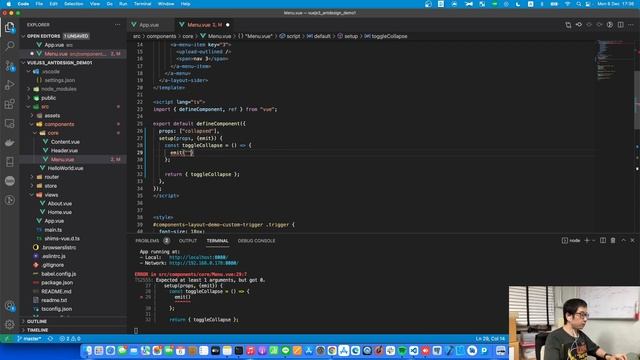Open editor More Actions ellipsis menu

point(631,25)
